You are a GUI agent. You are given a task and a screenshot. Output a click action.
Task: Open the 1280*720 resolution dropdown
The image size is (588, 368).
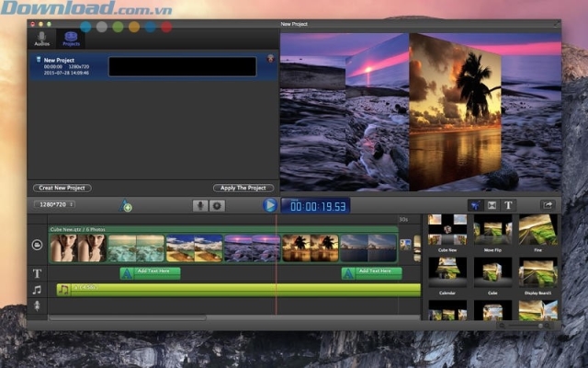point(55,204)
